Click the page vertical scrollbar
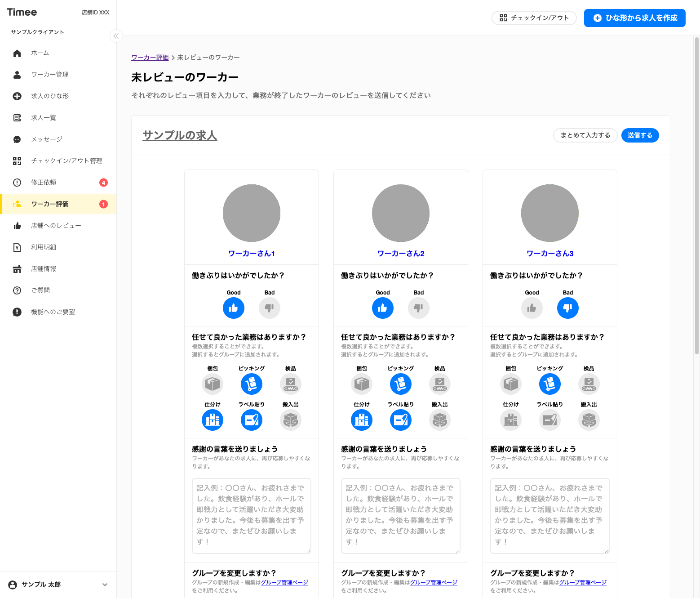The height and width of the screenshot is (598, 700). pos(697,196)
